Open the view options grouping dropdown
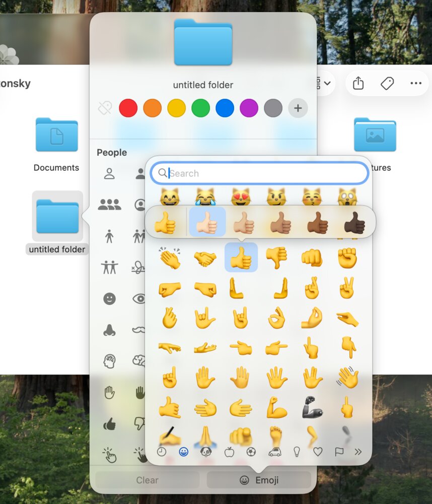The width and height of the screenshot is (432, 504). [x=323, y=83]
